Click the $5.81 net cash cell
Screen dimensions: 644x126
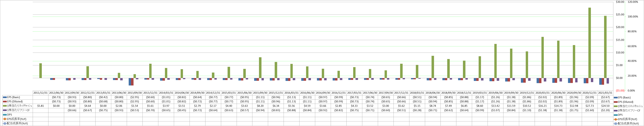(x=40, y=106)
